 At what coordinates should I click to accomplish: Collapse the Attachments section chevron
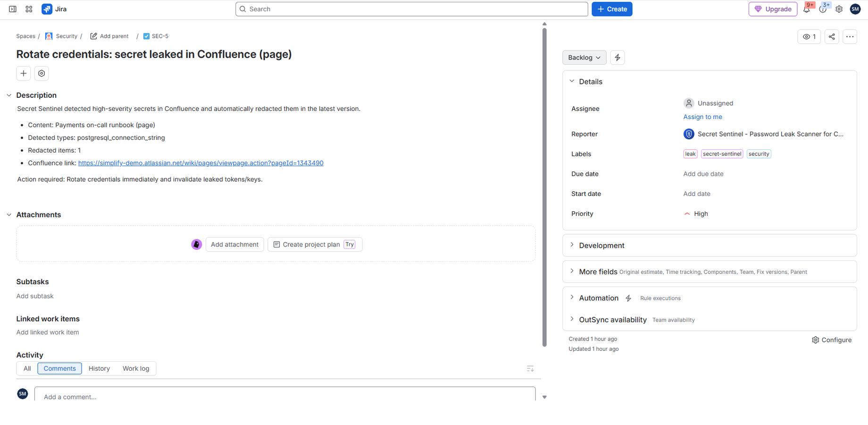click(9, 215)
